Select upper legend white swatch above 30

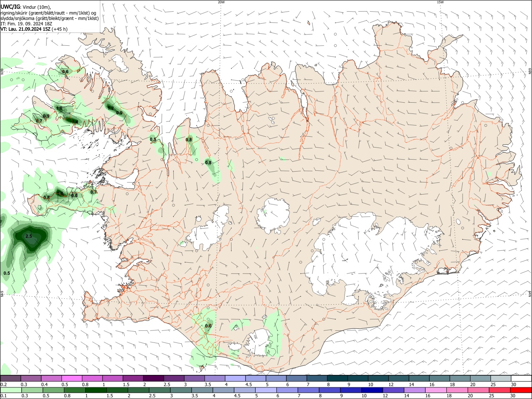coord(521,378)
